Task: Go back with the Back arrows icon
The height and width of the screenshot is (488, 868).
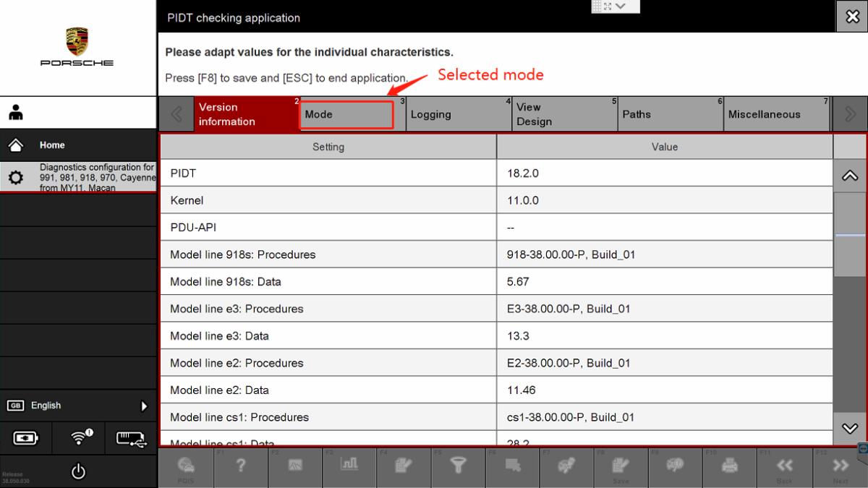Action: [784, 466]
